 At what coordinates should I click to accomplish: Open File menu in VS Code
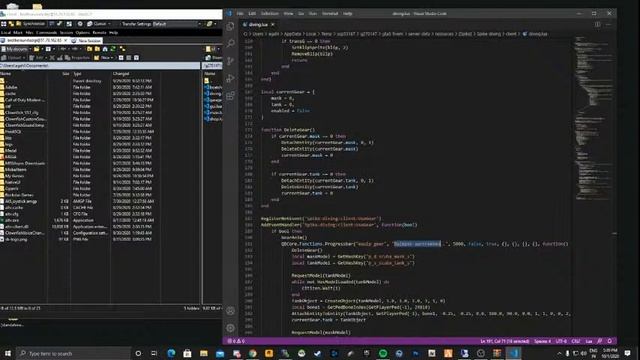[x=240, y=13]
